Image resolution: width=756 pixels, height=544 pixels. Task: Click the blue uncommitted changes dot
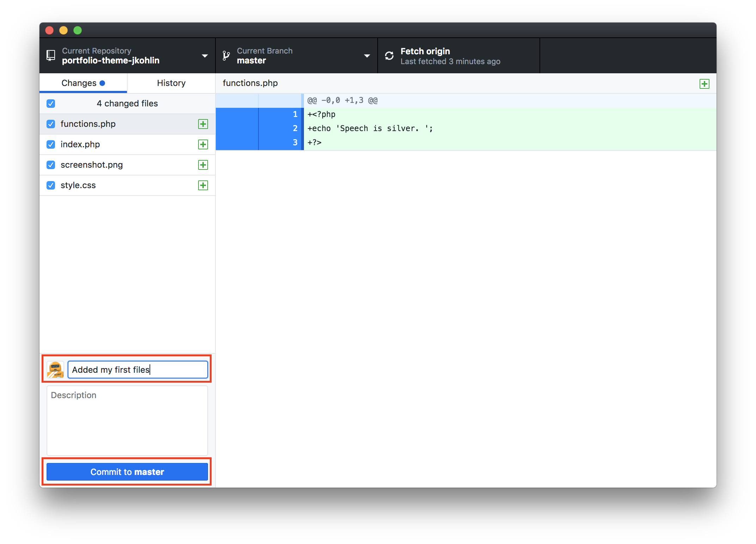point(102,83)
